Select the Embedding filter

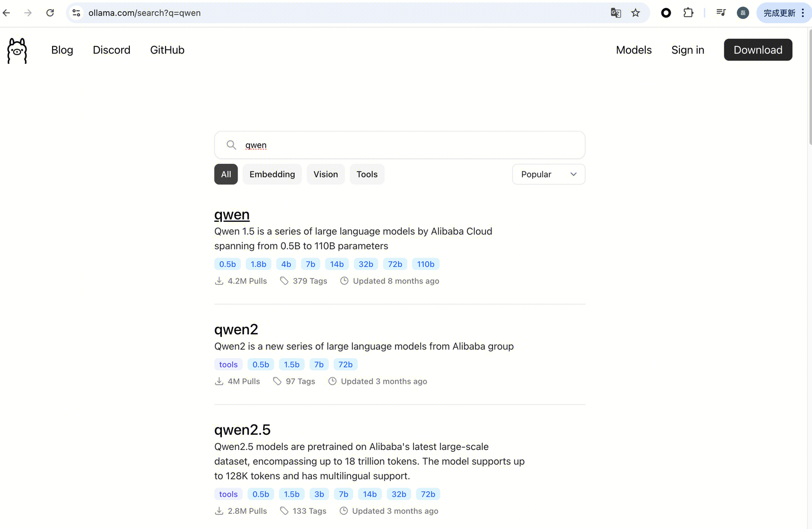(272, 174)
